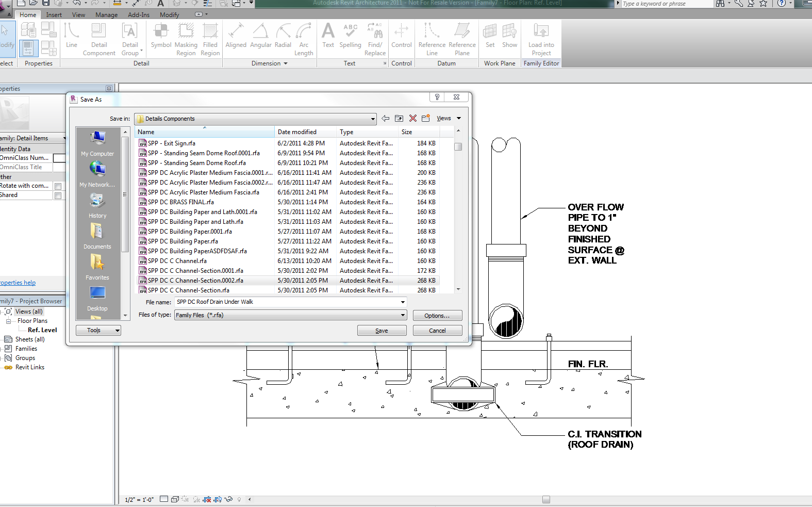Open the Views dropdown in Save As
Screen dimensions: 812x507
click(x=449, y=119)
